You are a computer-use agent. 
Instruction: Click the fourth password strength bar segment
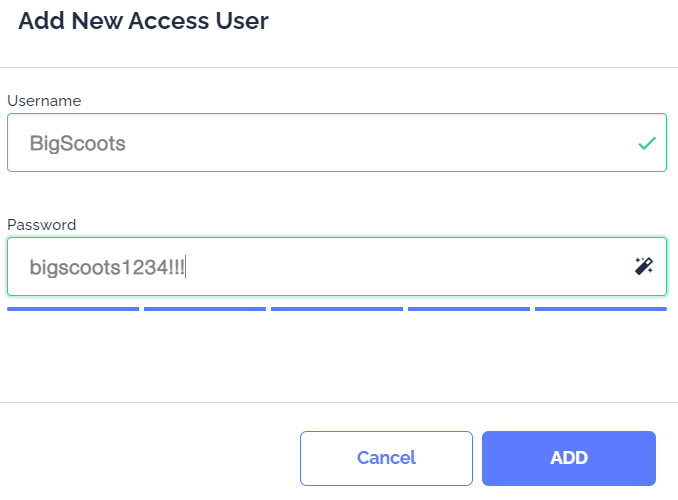pos(469,309)
